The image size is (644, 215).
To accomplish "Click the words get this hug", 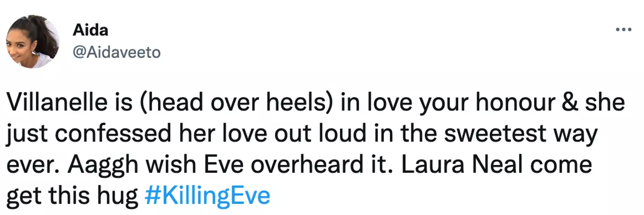I will 72,196.
